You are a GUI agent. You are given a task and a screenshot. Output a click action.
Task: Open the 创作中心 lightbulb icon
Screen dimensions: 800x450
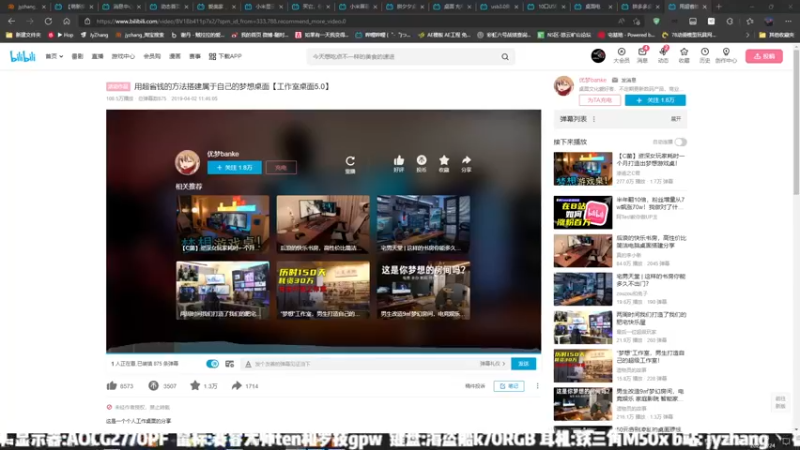(x=726, y=55)
